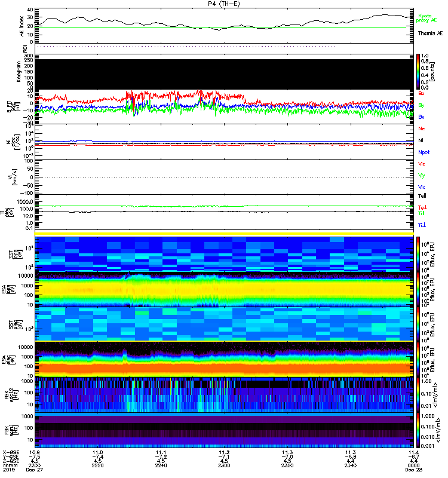Click the keogram counts color bar
Viewport: 448px width, 478px height.
pyautogui.click(x=418, y=72)
